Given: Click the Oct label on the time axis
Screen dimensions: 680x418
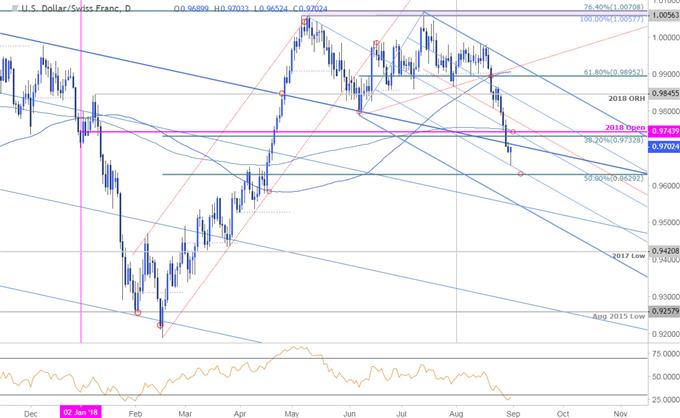Looking at the screenshot, I should pos(563,414).
